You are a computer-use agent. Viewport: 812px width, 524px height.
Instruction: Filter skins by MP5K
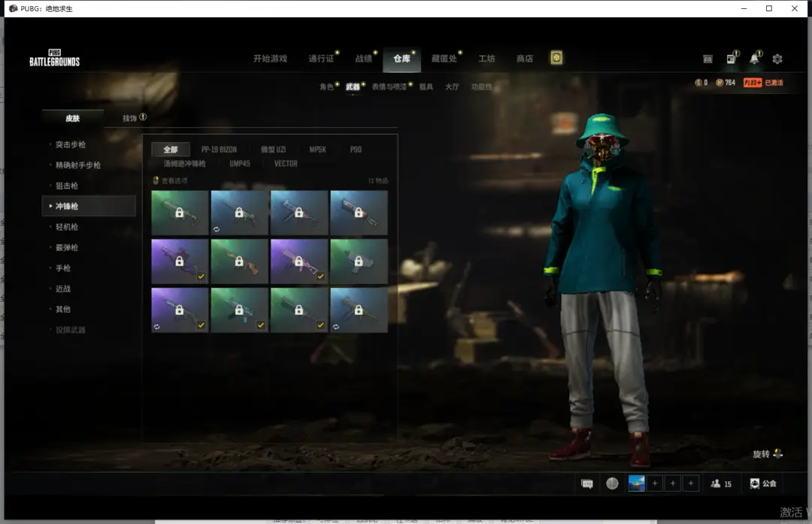(317, 150)
